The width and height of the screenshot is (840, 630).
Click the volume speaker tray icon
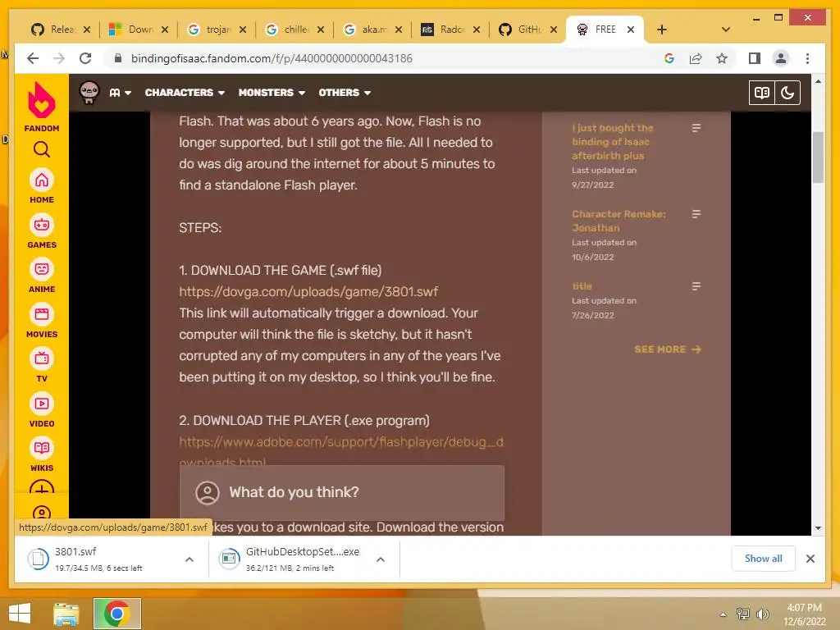click(x=762, y=614)
